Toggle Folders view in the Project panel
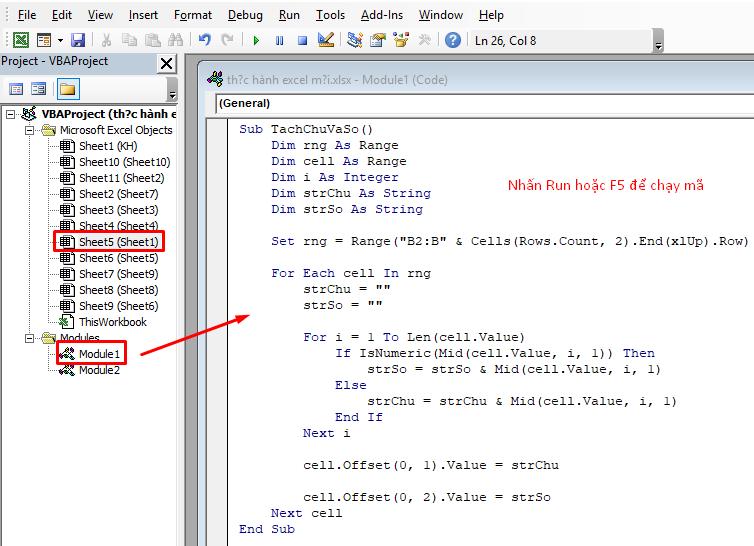 [x=67, y=89]
